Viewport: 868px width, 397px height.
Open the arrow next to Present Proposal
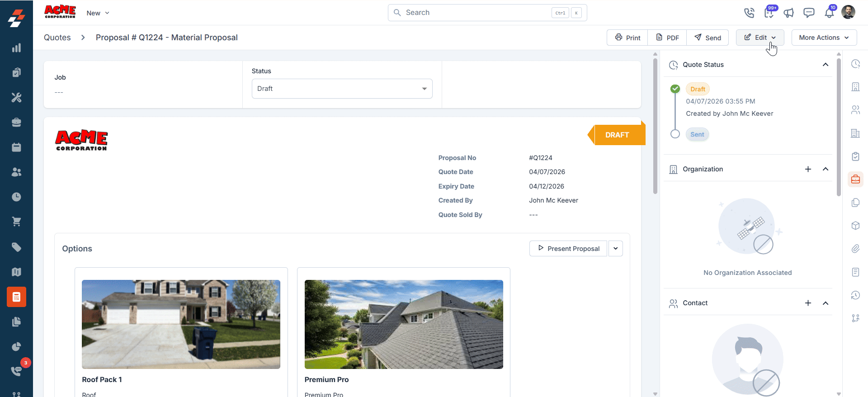coord(615,248)
